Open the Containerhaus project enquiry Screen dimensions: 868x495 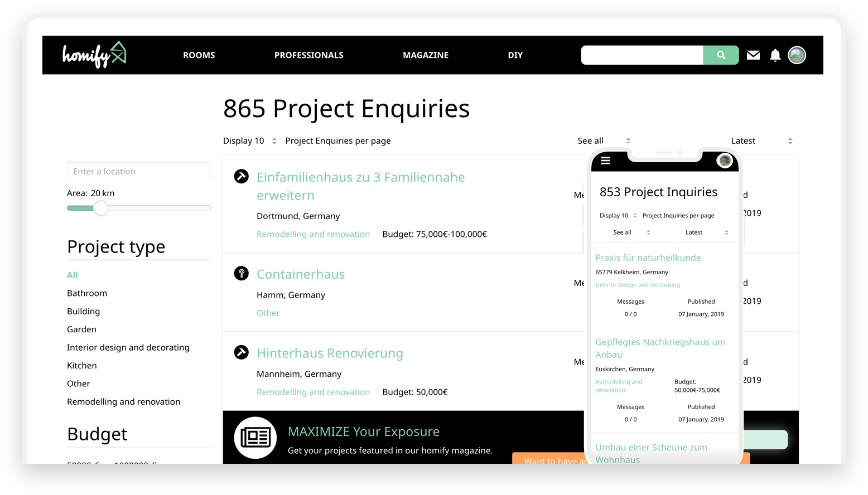301,274
